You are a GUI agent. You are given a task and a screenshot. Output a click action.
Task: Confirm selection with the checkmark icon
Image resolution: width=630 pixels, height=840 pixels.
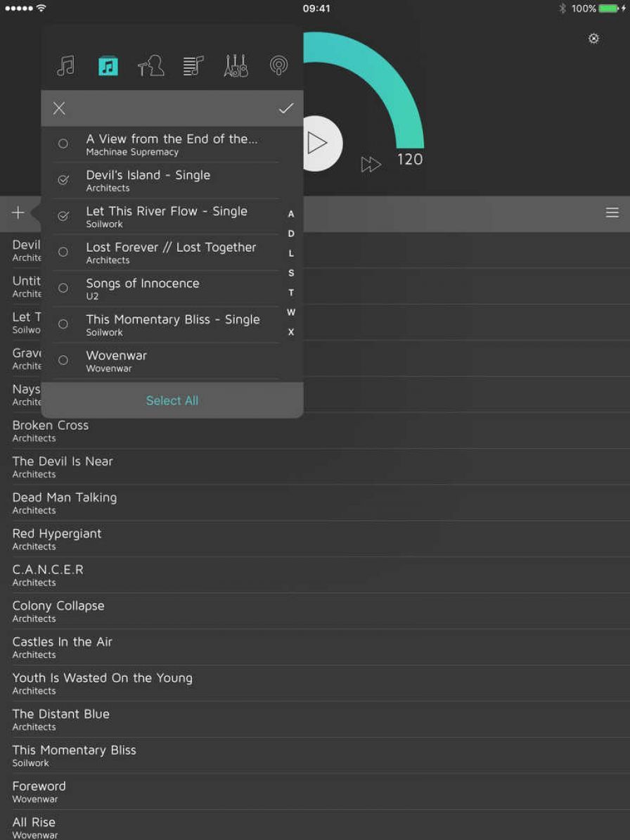[x=285, y=108]
